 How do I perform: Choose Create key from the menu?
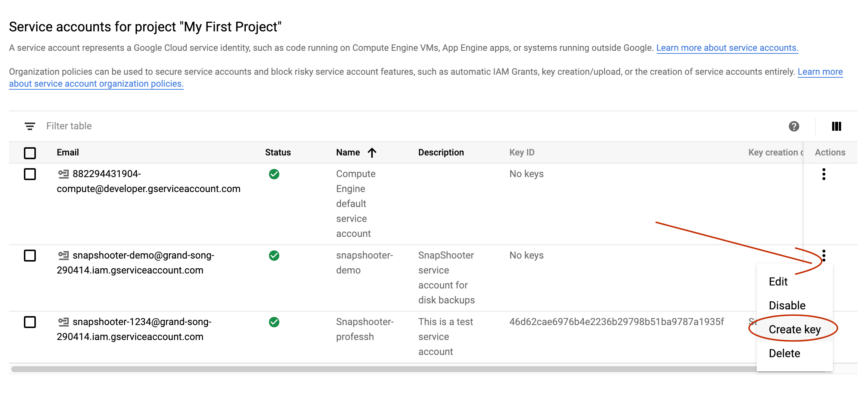click(x=794, y=330)
